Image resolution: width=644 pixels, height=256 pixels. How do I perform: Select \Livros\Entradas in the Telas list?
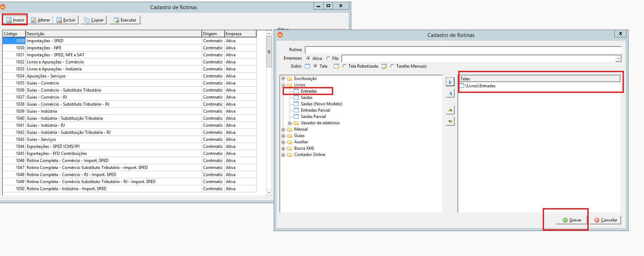[480, 86]
